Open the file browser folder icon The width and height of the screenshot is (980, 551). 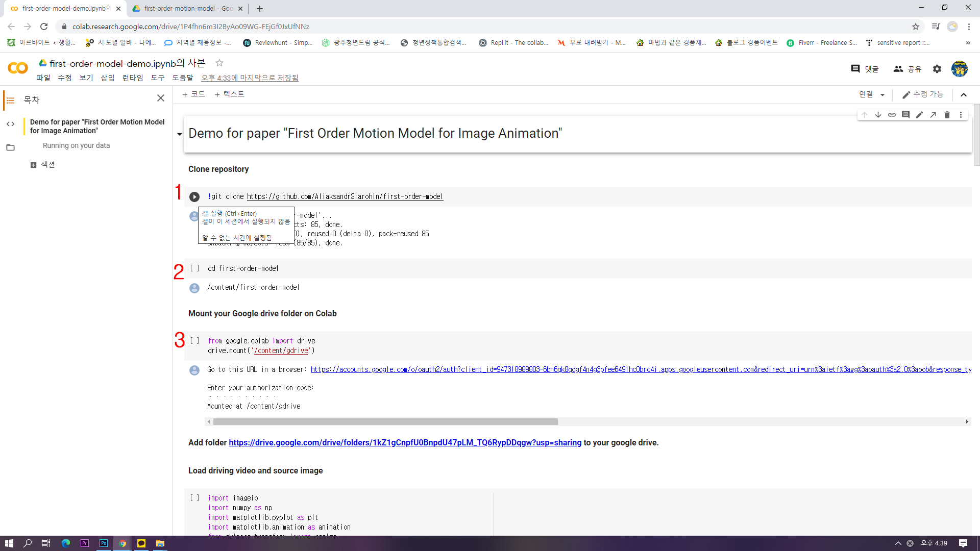(x=10, y=147)
